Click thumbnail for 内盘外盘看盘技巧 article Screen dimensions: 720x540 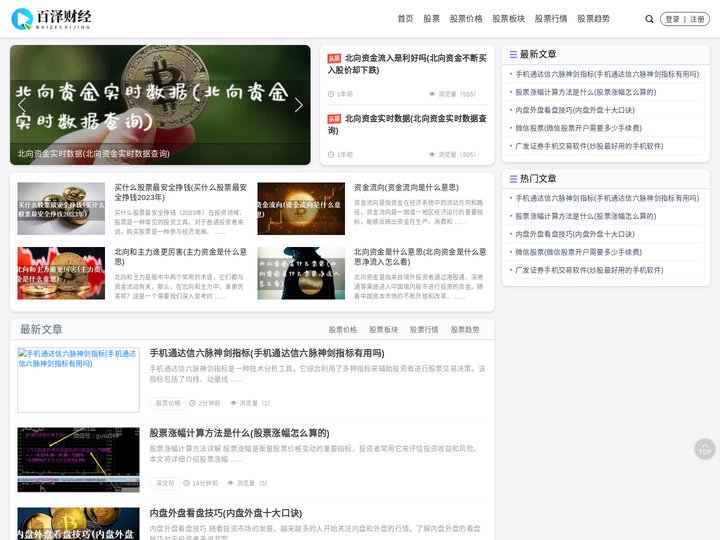pyautogui.click(x=79, y=523)
